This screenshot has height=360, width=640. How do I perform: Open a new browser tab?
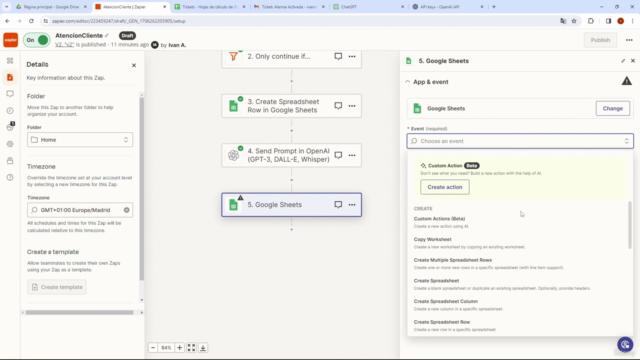click(494, 7)
